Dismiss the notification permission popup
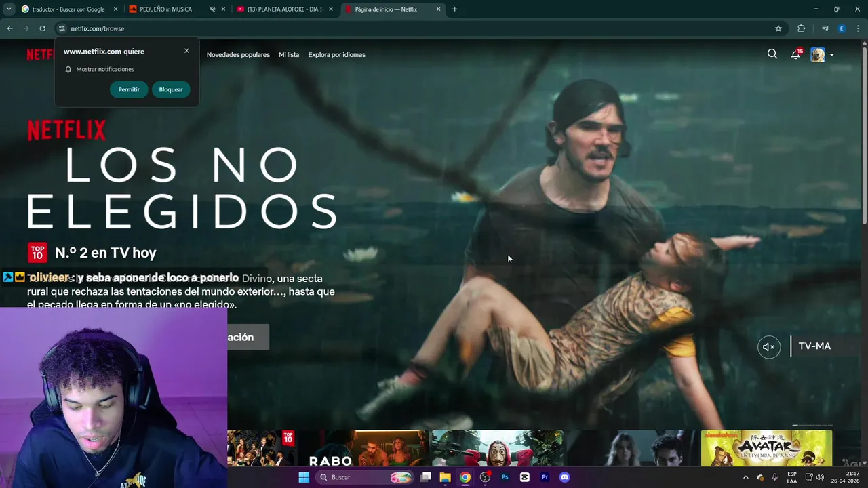The image size is (868, 488). pyautogui.click(x=186, y=51)
